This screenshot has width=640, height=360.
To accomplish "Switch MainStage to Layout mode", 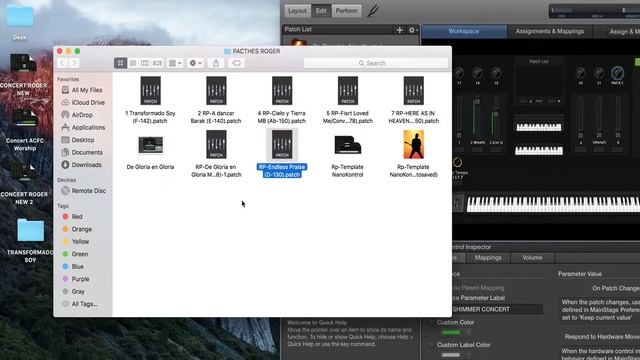I will pyautogui.click(x=297, y=11).
